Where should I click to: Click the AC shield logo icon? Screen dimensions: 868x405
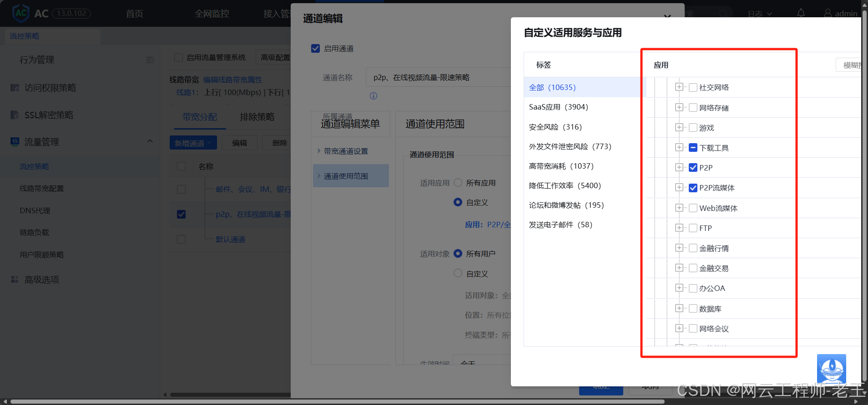coord(21,13)
